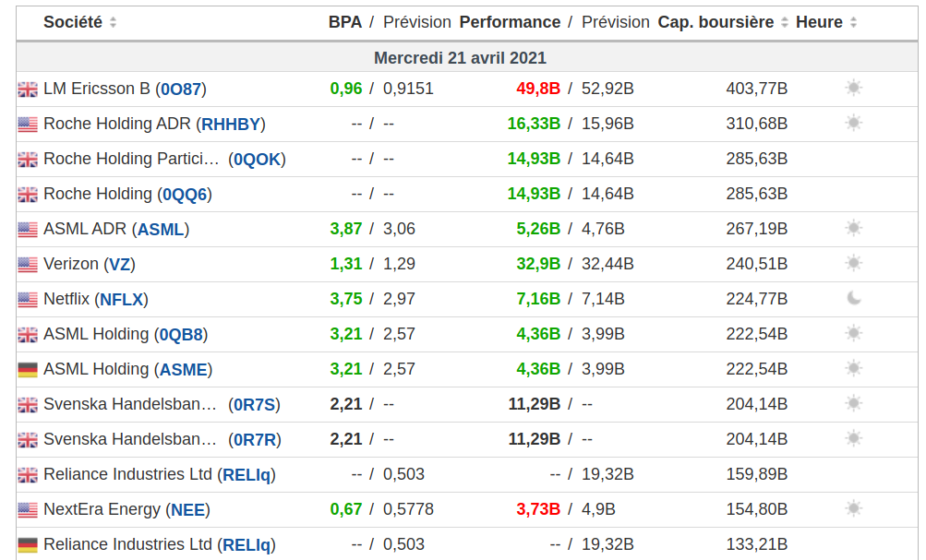Click the US flag beside Verizon
926x560 pixels.
tap(28, 265)
